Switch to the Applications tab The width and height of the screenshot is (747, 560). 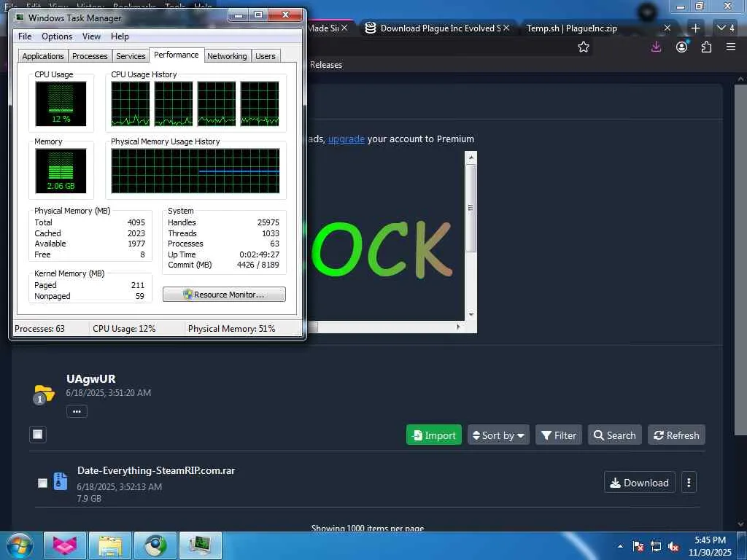pyautogui.click(x=43, y=56)
